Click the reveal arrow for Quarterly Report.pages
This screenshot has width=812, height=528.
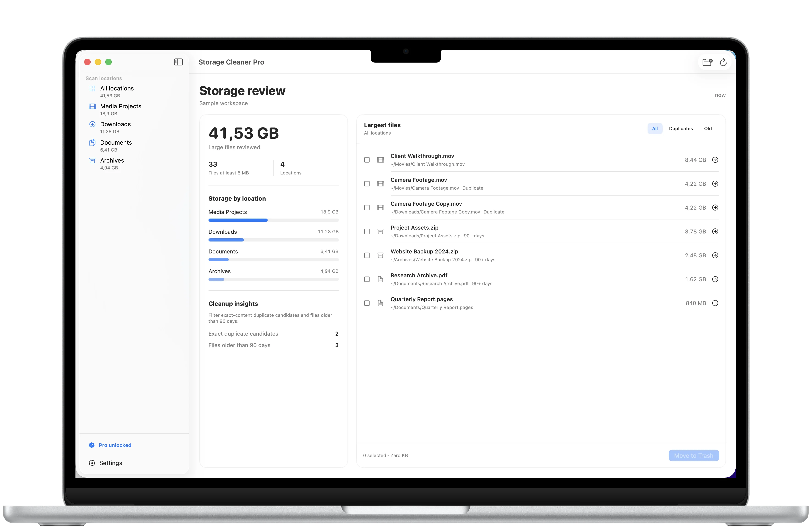[715, 303]
